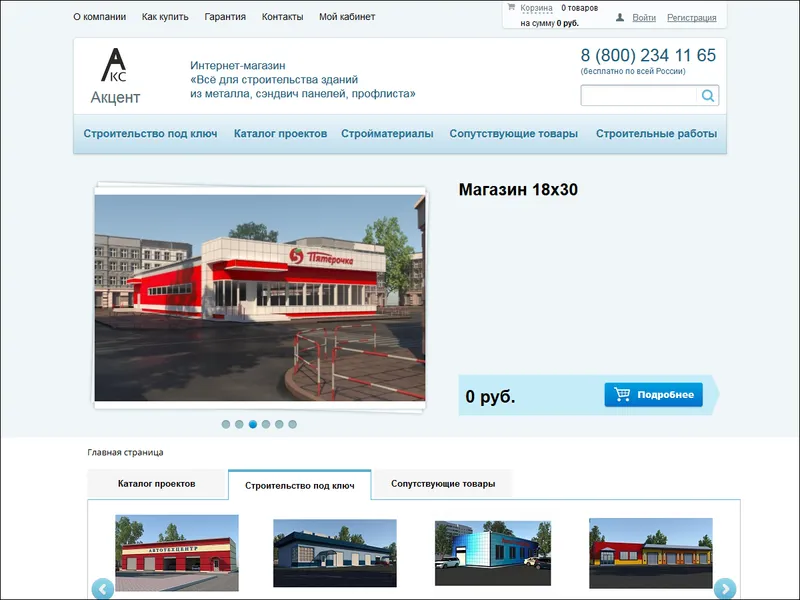The width and height of the screenshot is (800, 600).
Task: Click the Интернет-магазин slogan text
Action: tap(303, 80)
